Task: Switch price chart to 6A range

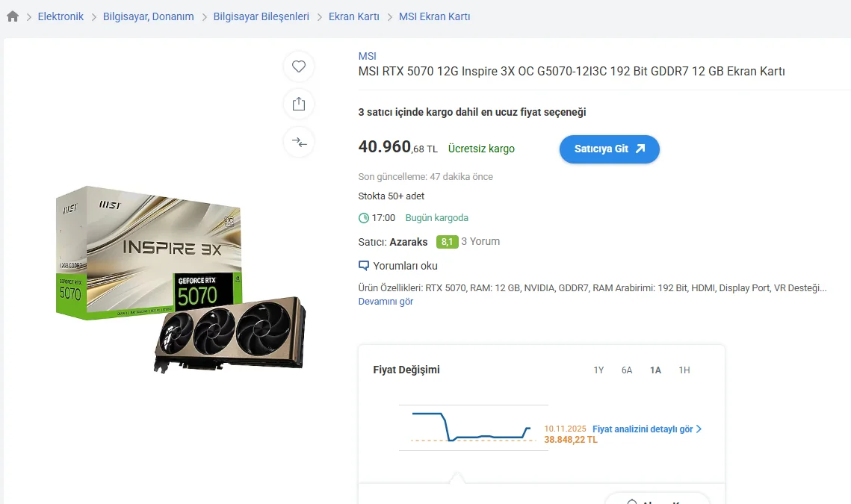Action: pyautogui.click(x=627, y=370)
